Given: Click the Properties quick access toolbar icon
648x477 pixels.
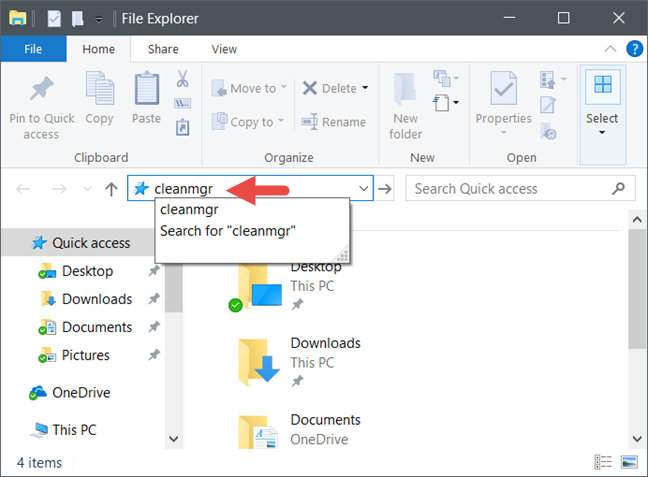Looking at the screenshot, I should [x=54, y=18].
